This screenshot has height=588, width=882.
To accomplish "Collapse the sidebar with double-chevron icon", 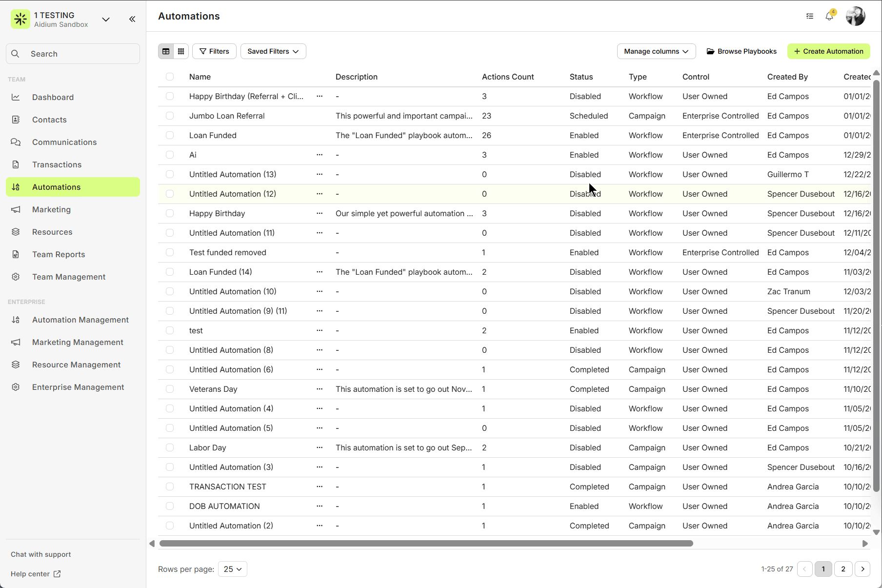I will (x=132, y=19).
